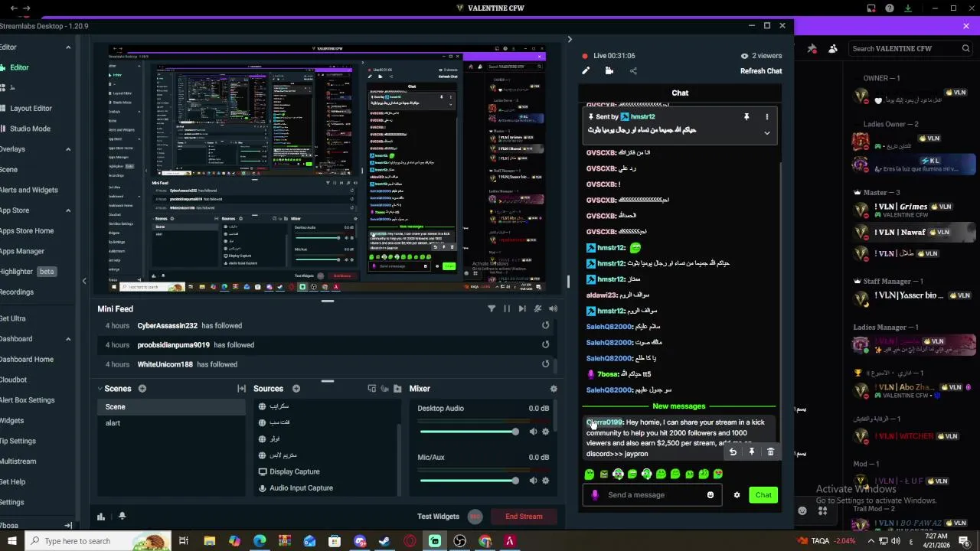Delete the Cierra0199 message
Viewport: 980px width, 551px height.
pyautogui.click(x=770, y=452)
